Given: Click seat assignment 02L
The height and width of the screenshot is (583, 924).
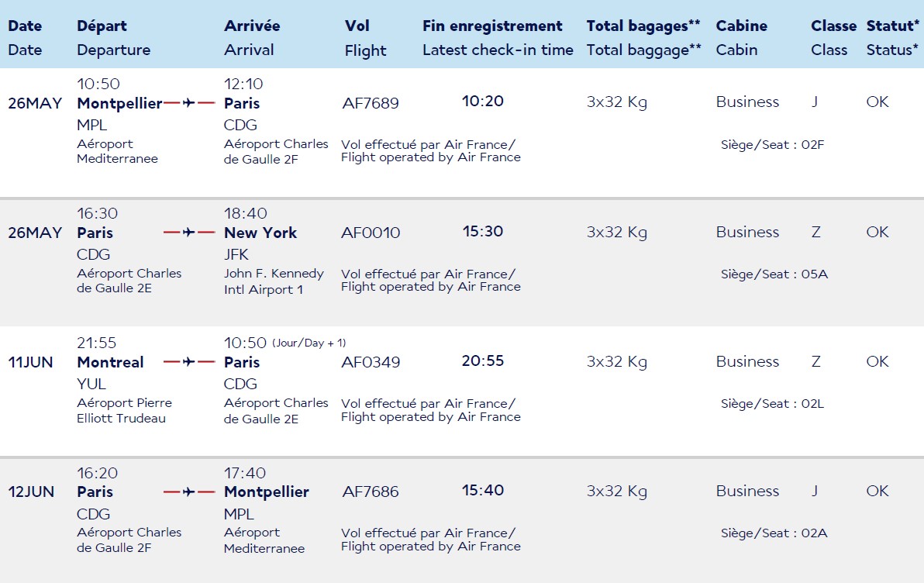Looking at the screenshot, I should tap(773, 404).
